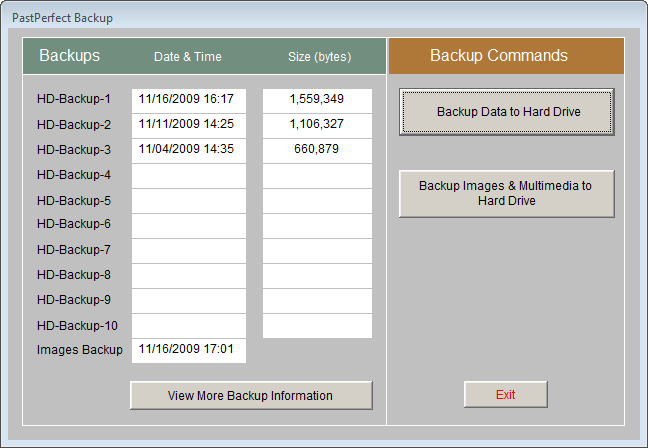Focus the Images Backup date field
This screenshot has height=448, width=648.
[188, 350]
